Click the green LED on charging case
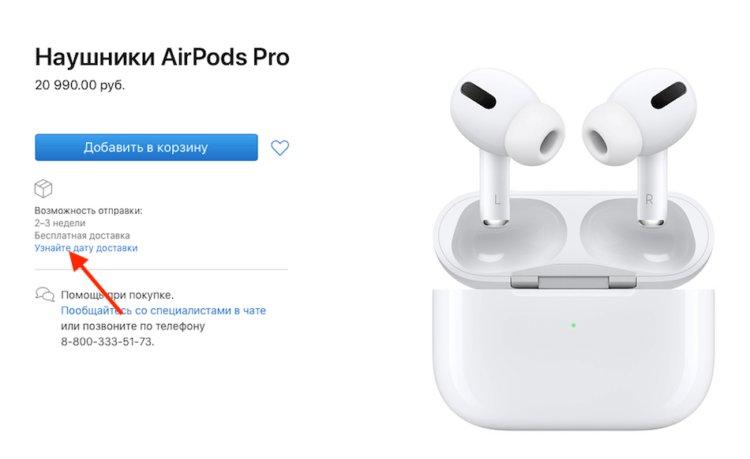Image resolution: width=750 pixels, height=459 pixels. [574, 325]
